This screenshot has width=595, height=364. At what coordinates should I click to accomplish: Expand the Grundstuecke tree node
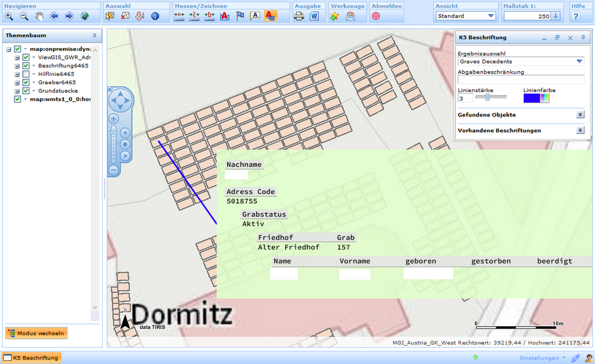17,91
